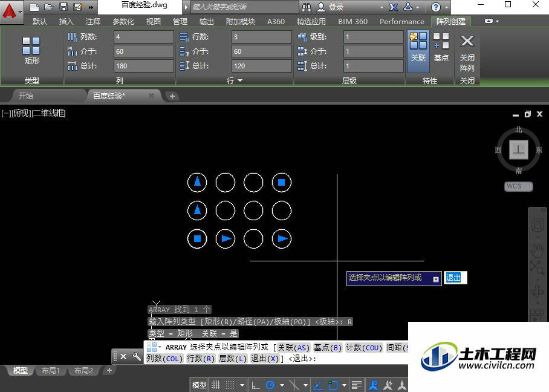Screen dimensions: 549x392
Task: Click the 行数(R) command option
Action: 201,359
